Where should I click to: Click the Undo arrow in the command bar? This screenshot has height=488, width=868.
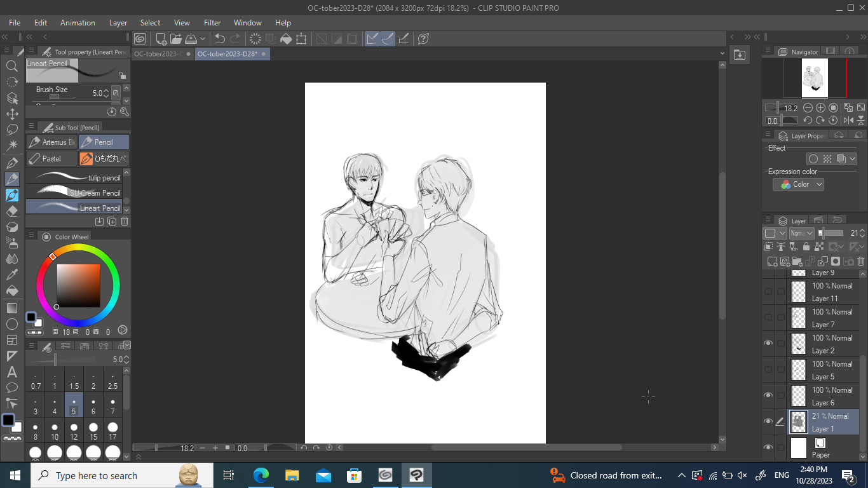(x=220, y=39)
